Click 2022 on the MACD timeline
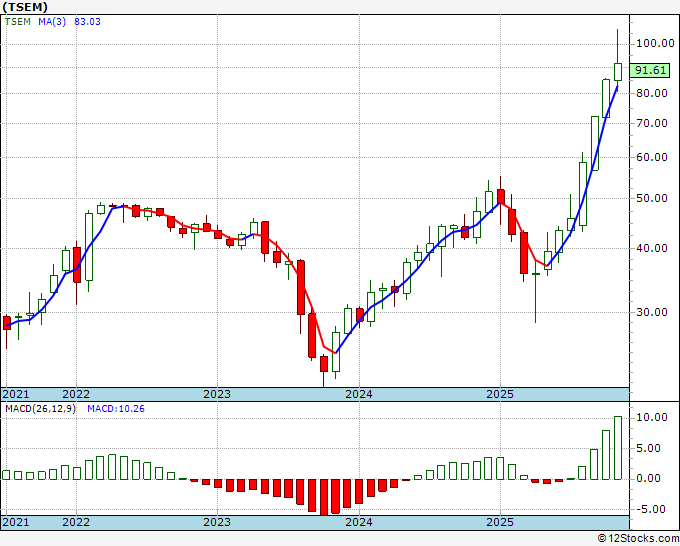 coord(76,522)
